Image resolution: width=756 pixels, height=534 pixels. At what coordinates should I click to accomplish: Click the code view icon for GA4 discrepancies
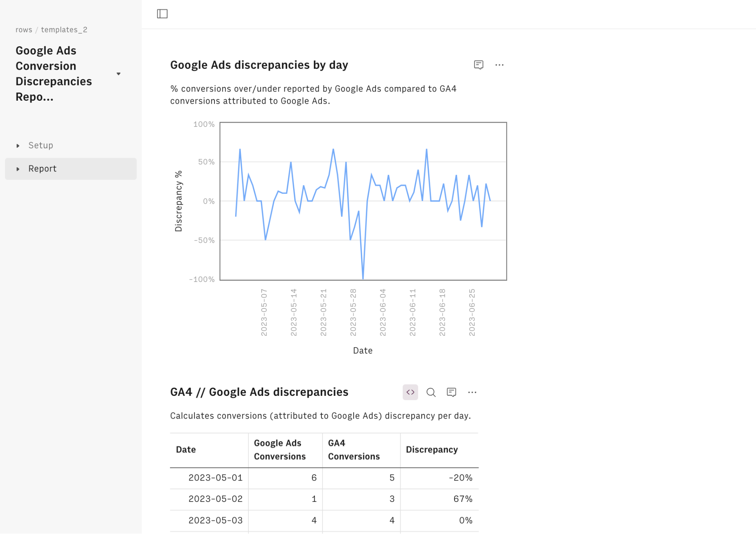(410, 392)
